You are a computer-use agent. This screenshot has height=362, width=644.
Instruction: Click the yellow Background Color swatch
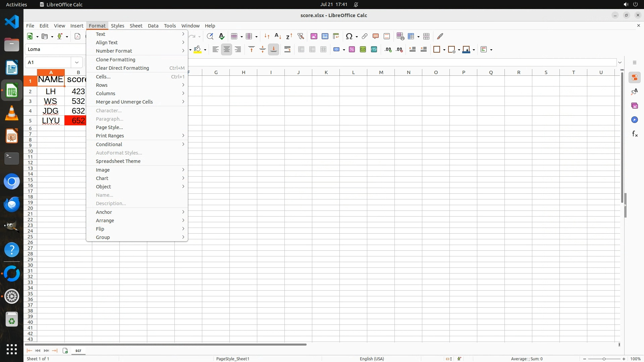click(x=198, y=50)
